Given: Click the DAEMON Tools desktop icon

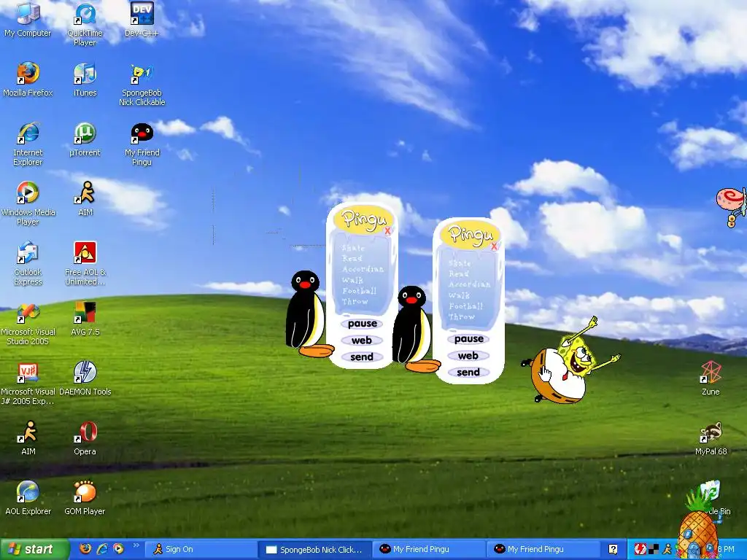Looking at the screenshot, I should [x=85, y=378].
